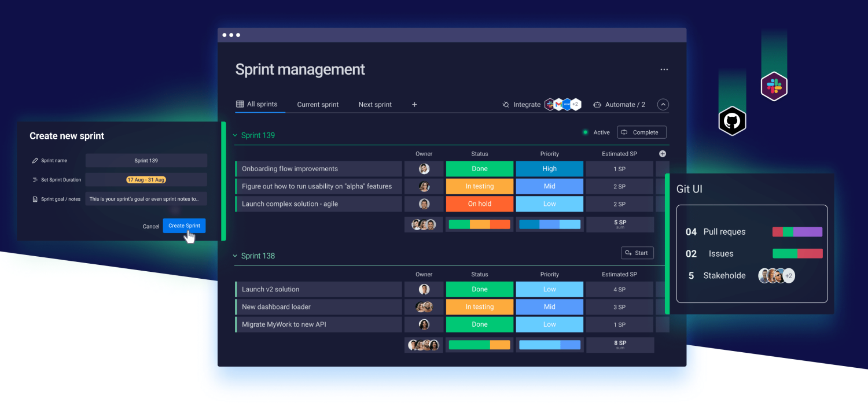868x410 pixels.
Task: Click the +2 integrations hexagon badge
Action: point(575,105)
